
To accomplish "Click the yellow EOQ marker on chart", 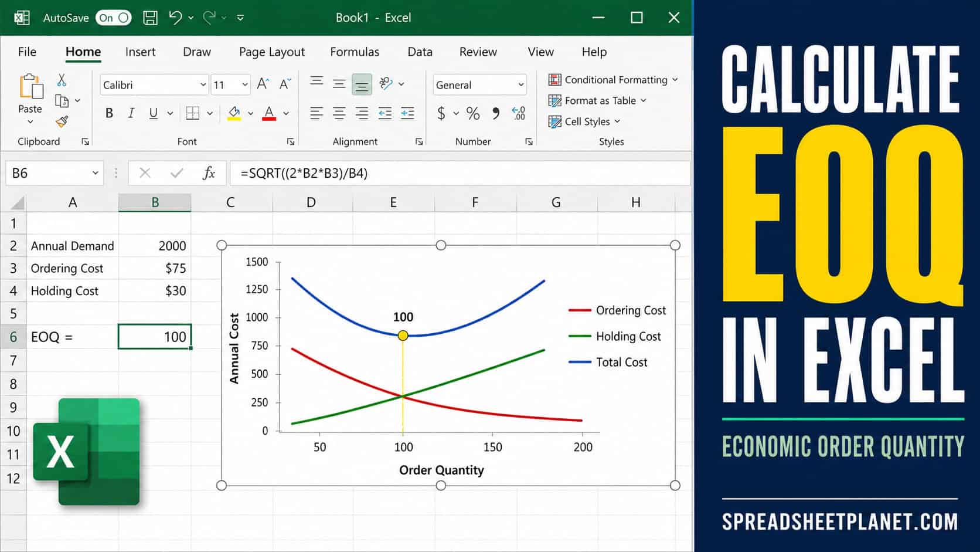I will click(x=403, y=336).
